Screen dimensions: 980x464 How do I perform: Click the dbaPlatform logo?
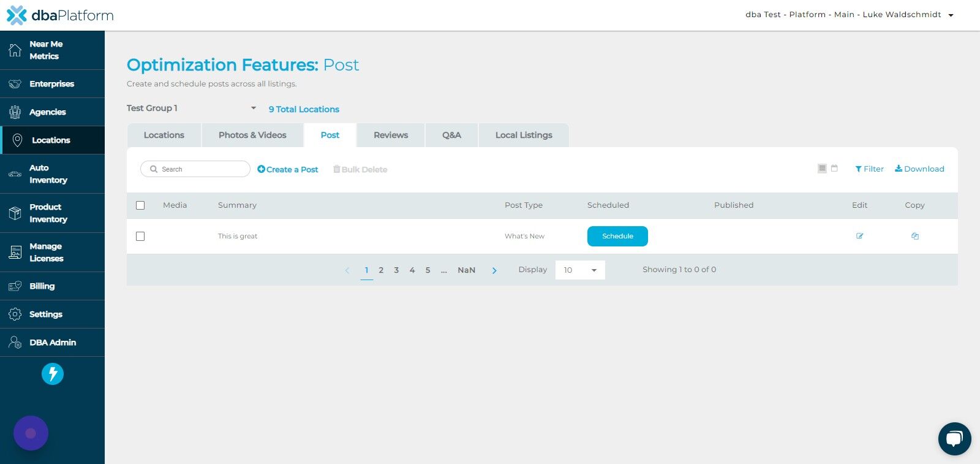click(60, 15)
